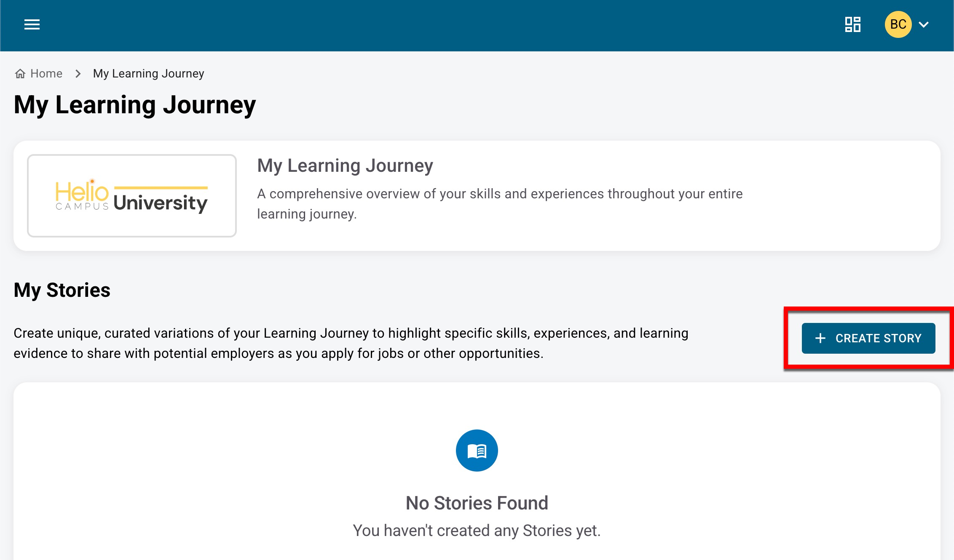Click the yellow BC user avatar
Screen dimensions: 954x560
[x=898, y=24]
